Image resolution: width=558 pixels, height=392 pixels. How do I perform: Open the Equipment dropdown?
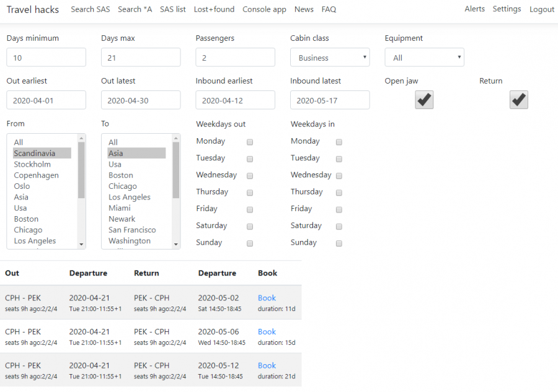pos(424,57)
